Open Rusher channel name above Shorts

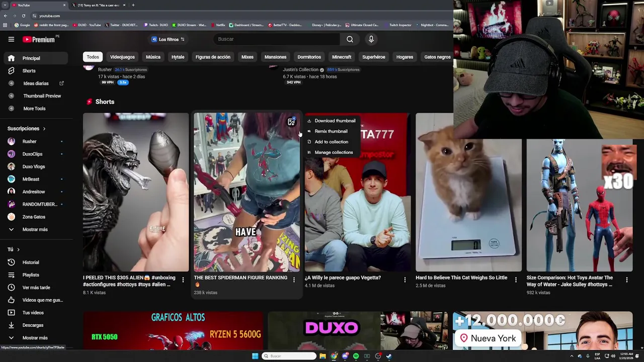tap(105, 69)
